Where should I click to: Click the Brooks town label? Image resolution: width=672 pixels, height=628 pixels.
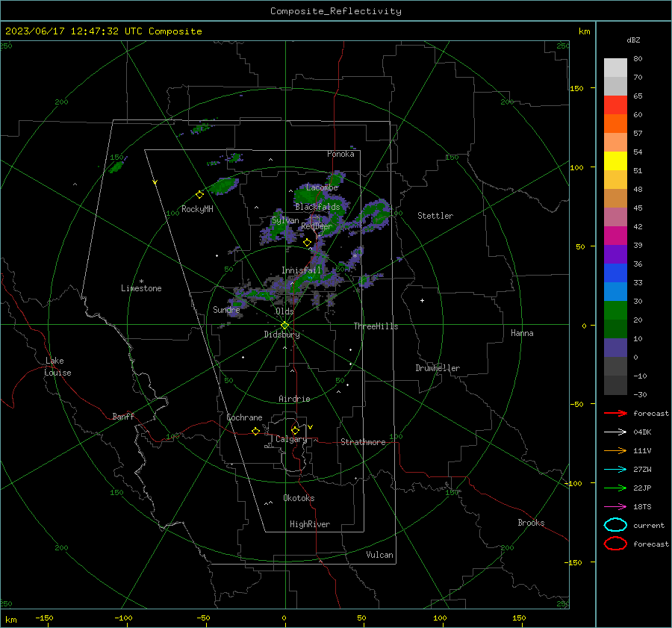click(x=531, y=523)
